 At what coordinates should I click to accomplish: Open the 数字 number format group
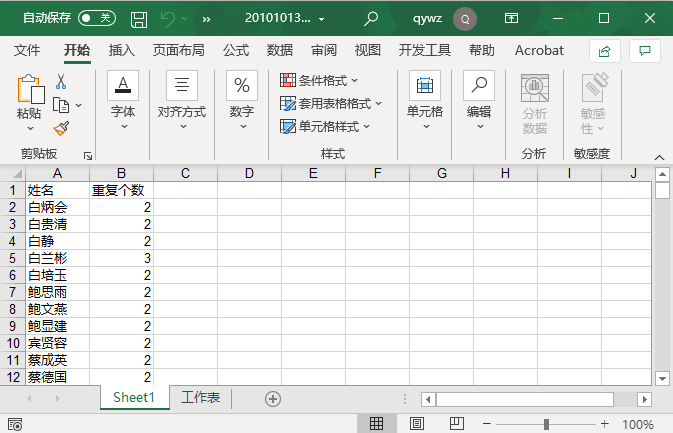[242, 101]
